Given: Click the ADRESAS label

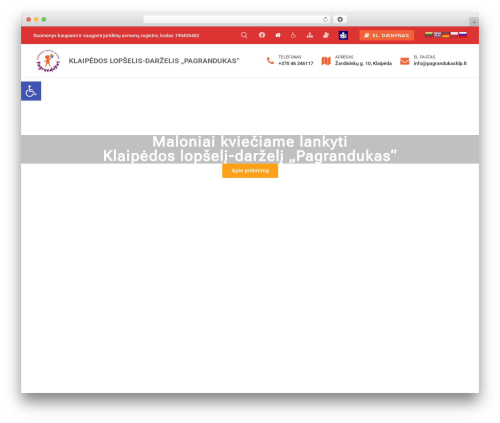Looking at the screenshot, I should coord(344,57).
